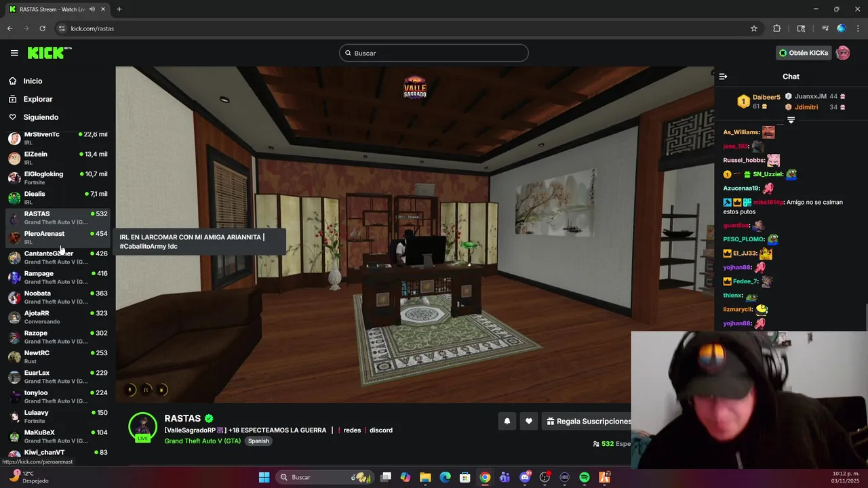Open Explorar in sidebar
Screen dimensions: 868x488
[x=38, y=99]
